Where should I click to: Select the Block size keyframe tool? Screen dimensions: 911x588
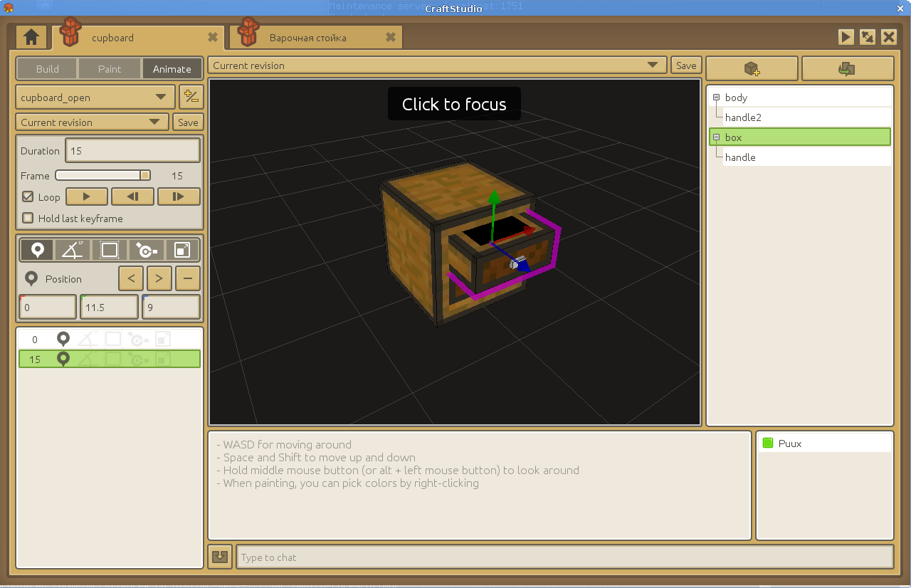tap(109, 250)
